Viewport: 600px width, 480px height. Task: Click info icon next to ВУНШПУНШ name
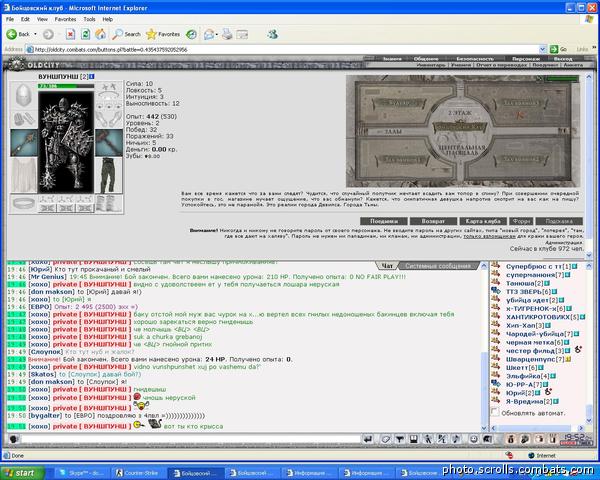(93, 76)
